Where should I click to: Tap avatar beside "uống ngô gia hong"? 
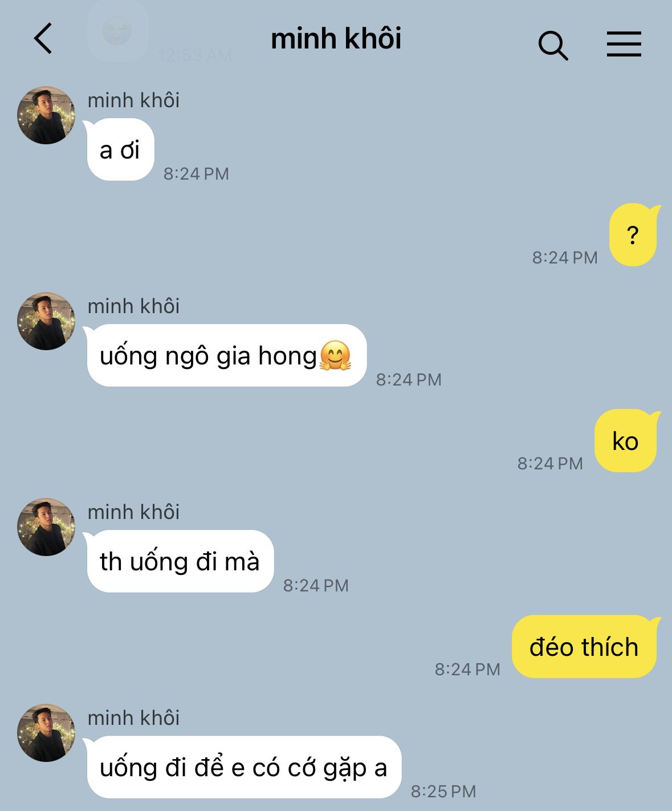(x=46, y=321)
